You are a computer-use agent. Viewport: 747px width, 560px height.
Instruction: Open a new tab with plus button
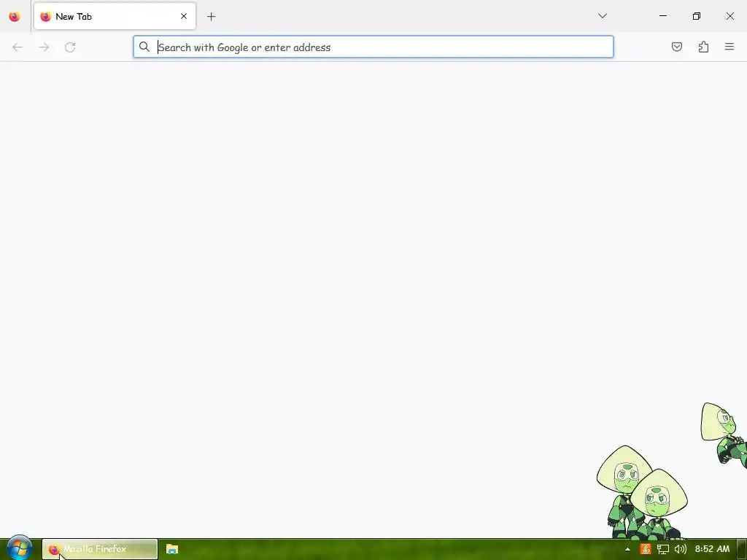(x=211, y=17)
